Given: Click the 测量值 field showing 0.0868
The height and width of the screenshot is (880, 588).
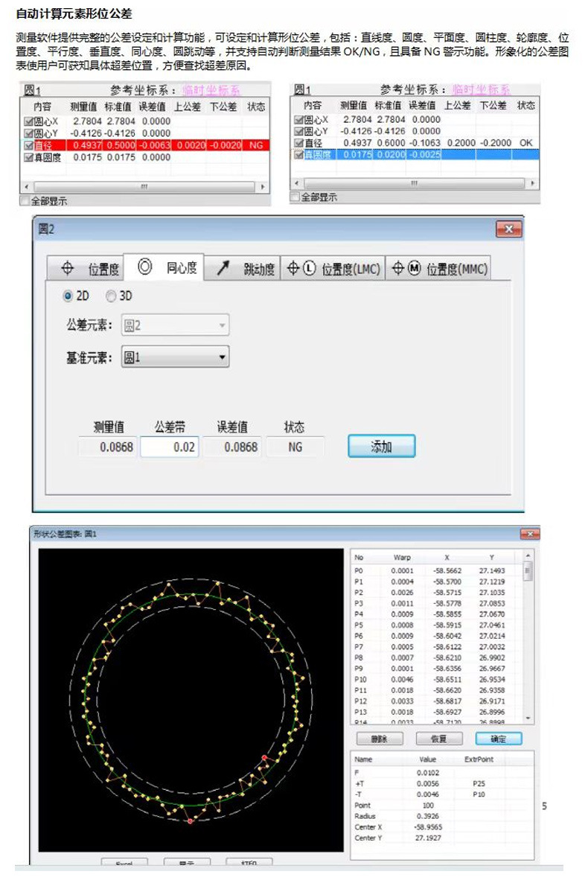Looking at the screenshot, I should click(107, 447).
